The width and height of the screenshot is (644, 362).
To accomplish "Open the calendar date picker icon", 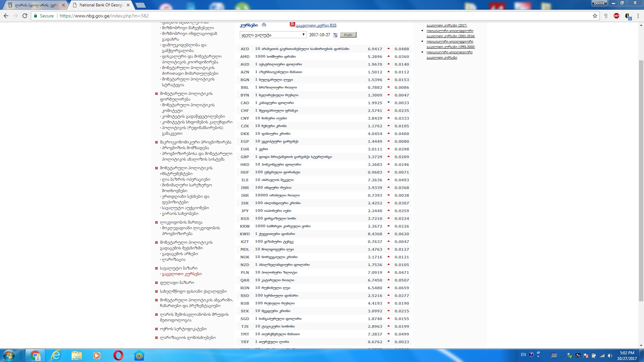I will coord(335,35).
